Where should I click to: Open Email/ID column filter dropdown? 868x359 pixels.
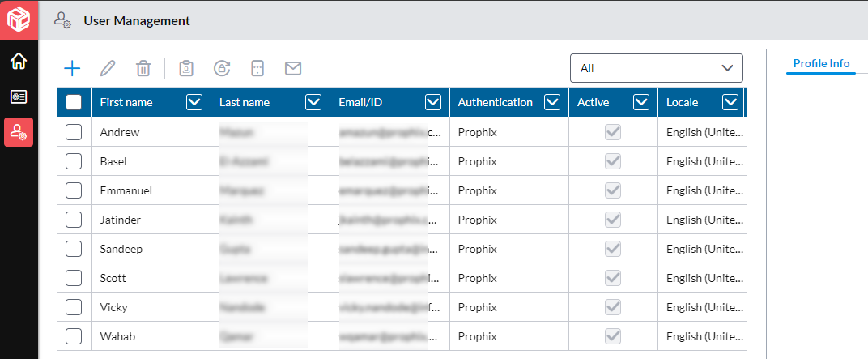(433, 102)
